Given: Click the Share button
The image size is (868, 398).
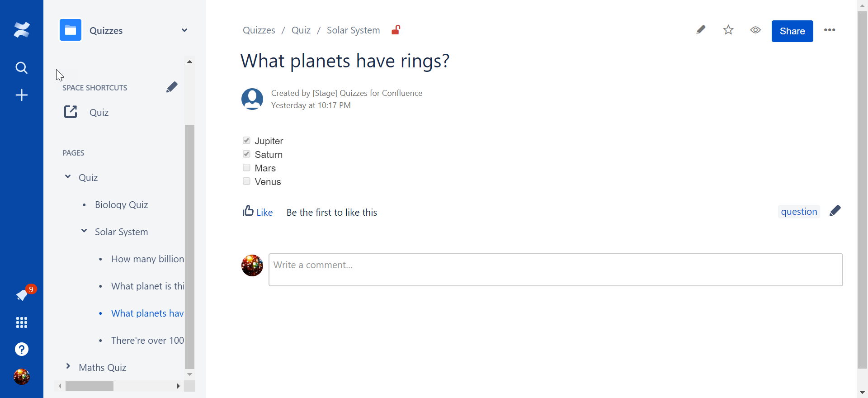Looking at the screenshot, I should 792,31.
